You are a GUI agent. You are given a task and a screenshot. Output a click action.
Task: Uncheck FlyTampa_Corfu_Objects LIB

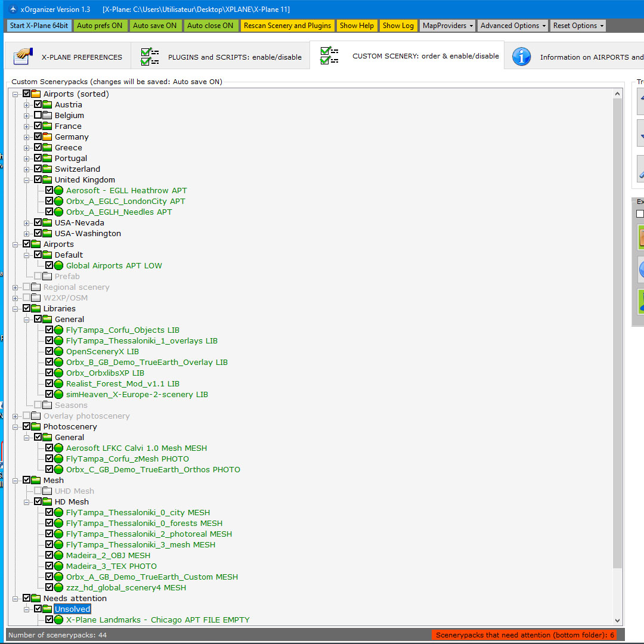[x=49, y=329]
